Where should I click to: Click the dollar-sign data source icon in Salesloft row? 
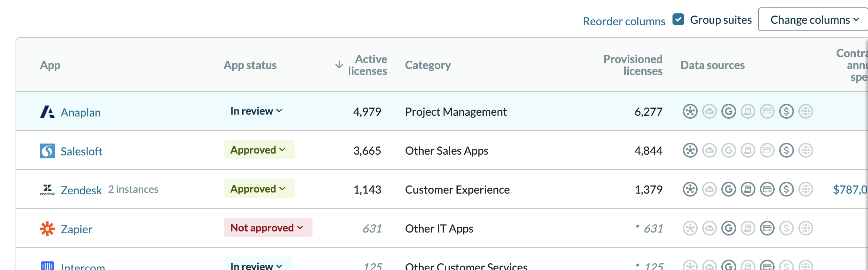pos(786,151)
